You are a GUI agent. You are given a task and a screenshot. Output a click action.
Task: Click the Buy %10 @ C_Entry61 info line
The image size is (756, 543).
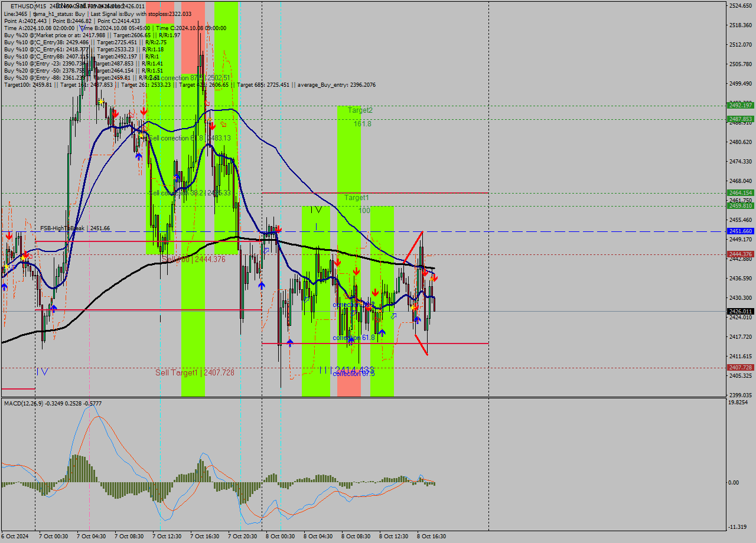pyautogui.click(x=83, y=49)
